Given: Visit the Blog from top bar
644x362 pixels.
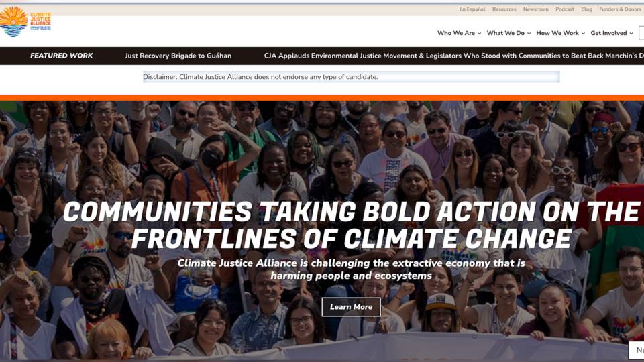Looking at the screenshot, I should (x=586, y=9).
